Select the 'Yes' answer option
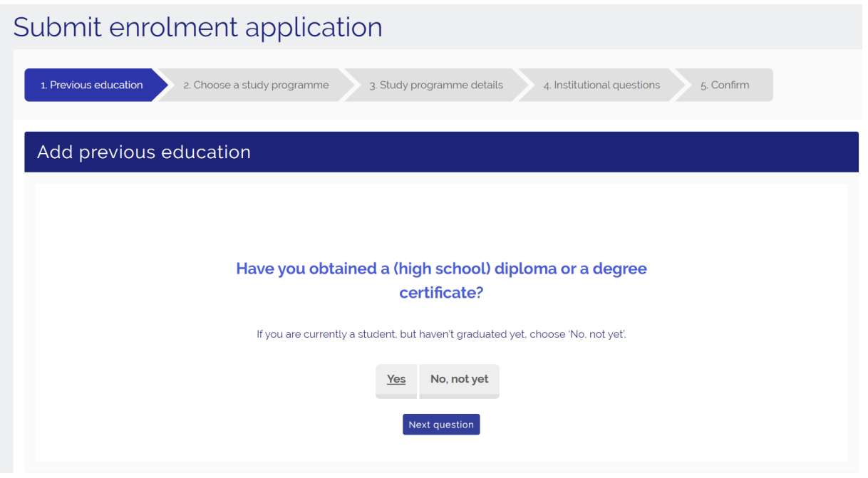The image size is (868, 478). (x=396, y=380)
